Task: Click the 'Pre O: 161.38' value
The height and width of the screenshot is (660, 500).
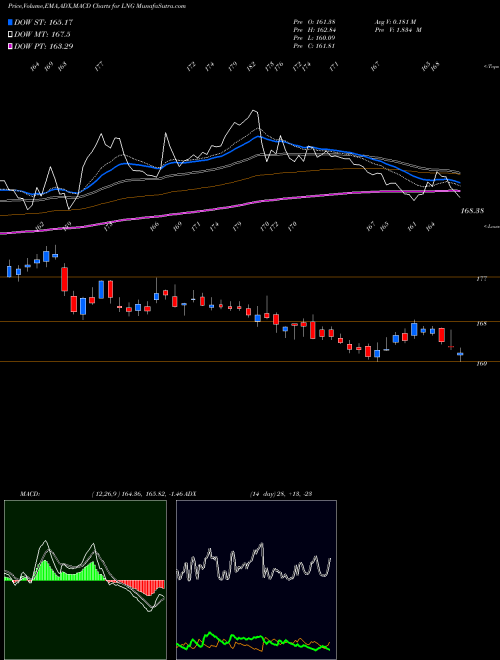Action: 314,21
